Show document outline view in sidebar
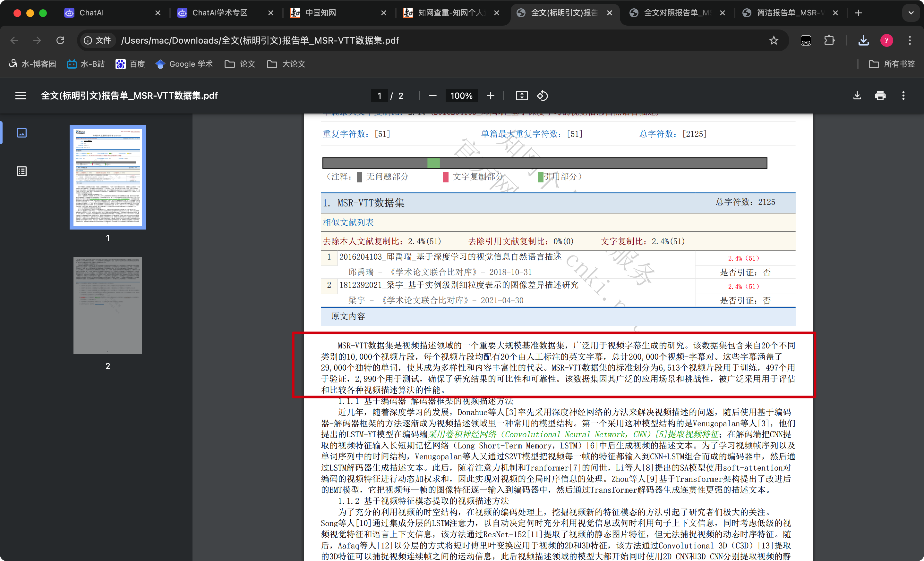 coord(22,171)
